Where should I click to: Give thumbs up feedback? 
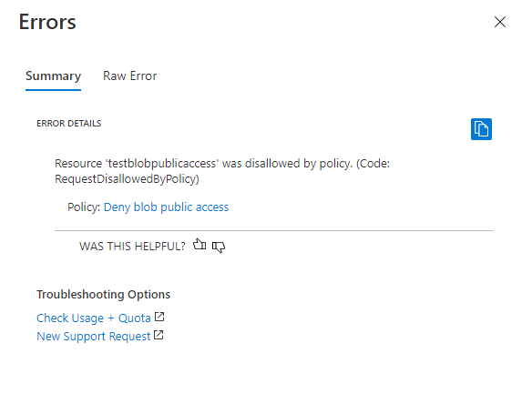pos(199,245)
